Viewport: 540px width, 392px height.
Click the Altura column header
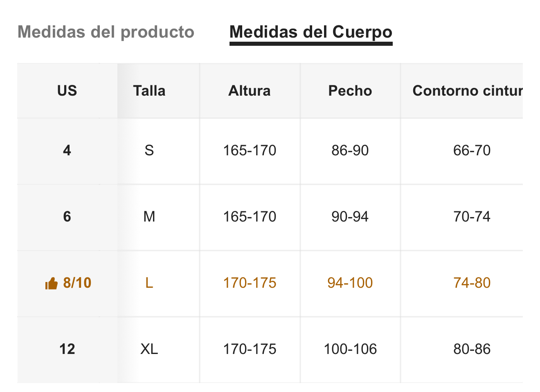[x=250, y=91]
